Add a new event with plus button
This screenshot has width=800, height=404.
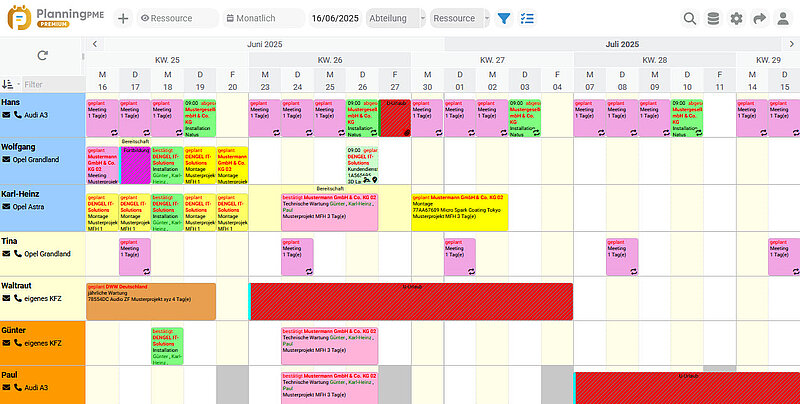point(123,18)
